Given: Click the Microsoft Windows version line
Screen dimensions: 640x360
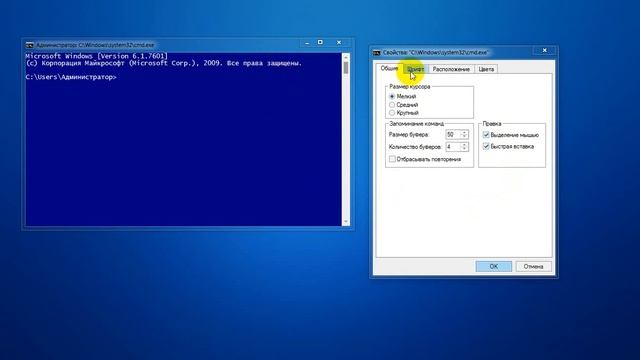Looking at the screenshot, I should tap(96, 56).
